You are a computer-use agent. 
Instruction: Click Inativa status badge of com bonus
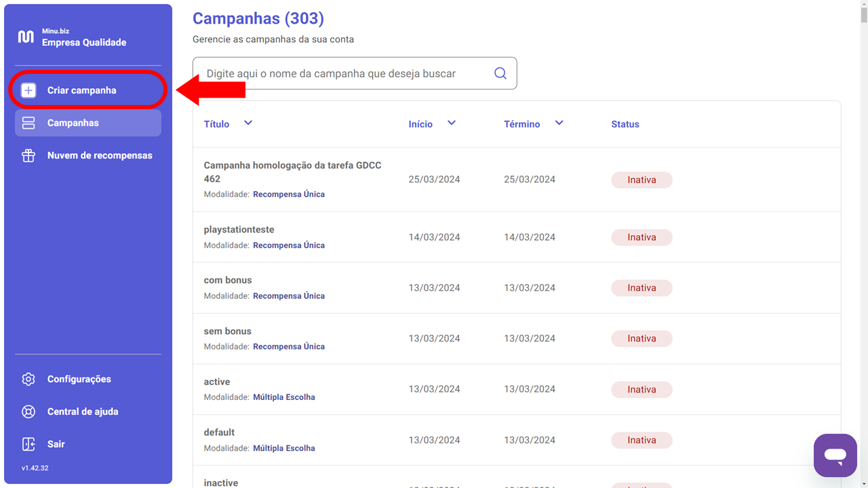click(642, 288)
